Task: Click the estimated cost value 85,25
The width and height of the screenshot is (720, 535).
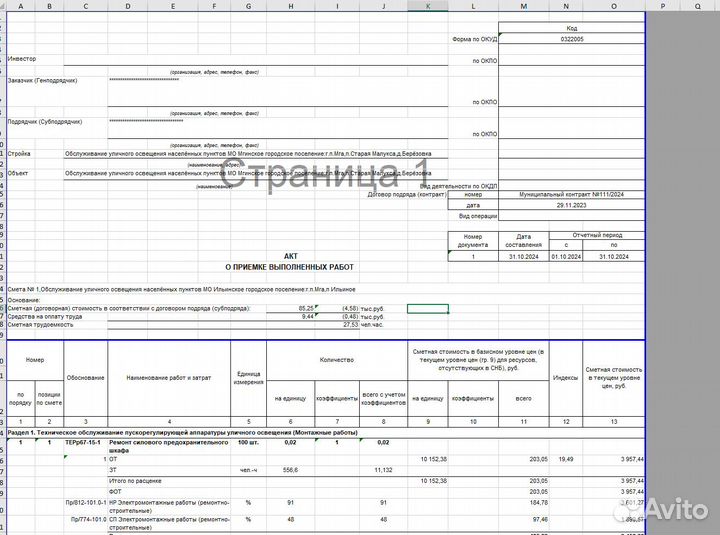Action: click(305, 308)
